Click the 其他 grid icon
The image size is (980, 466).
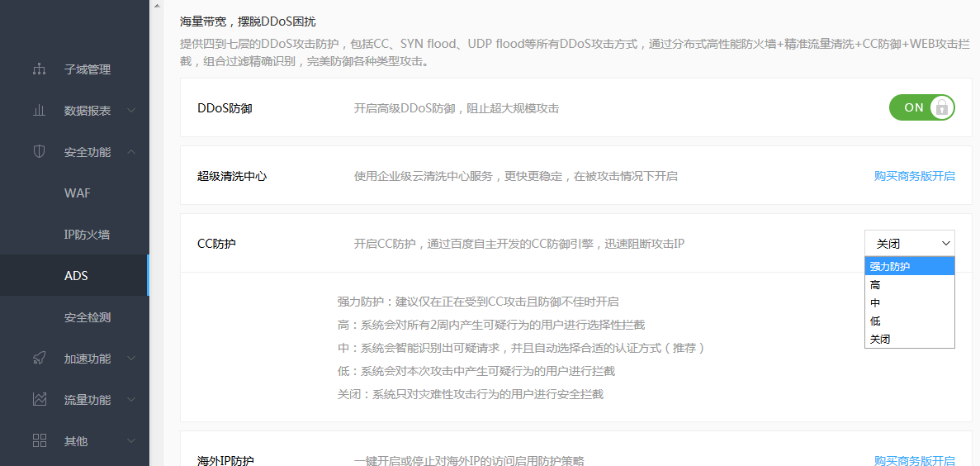pyautogui.click(x=39, y=441)
